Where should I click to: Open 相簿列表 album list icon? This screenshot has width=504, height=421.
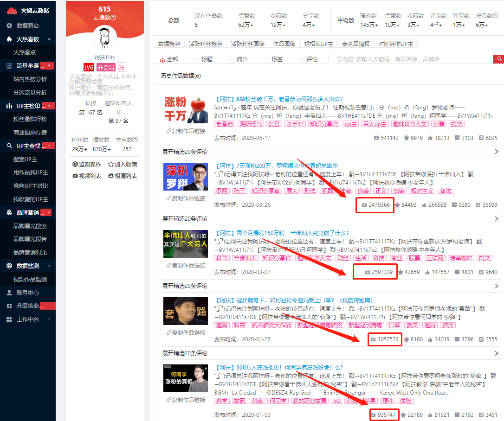110,176
